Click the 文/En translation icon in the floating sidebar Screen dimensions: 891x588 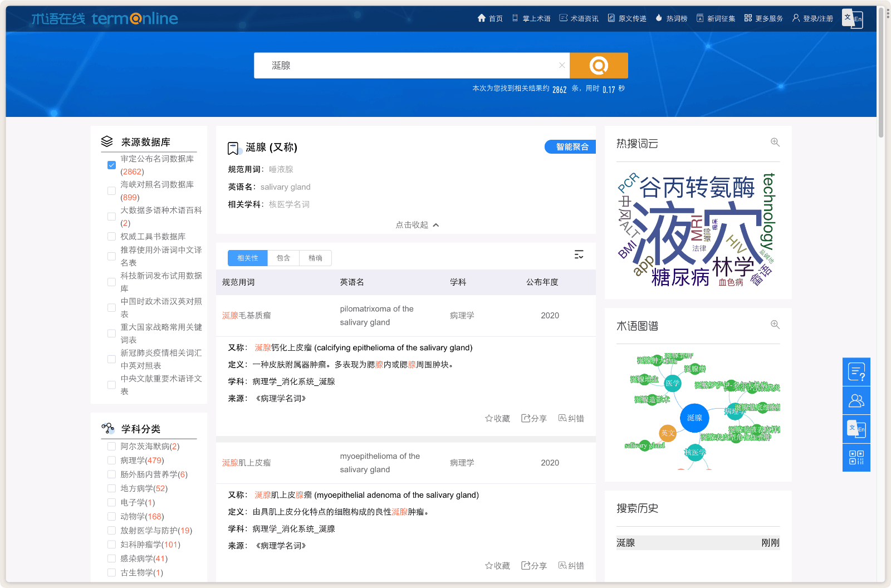click(856, 429)
